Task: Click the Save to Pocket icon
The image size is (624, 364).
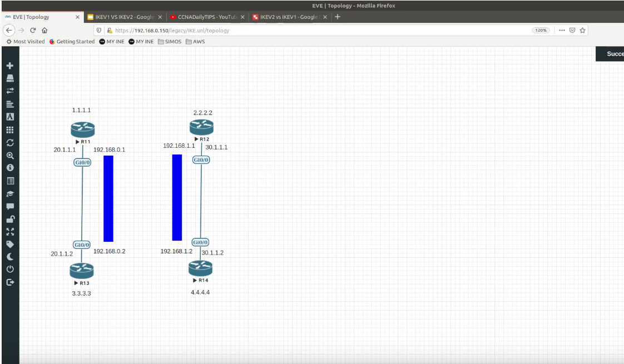Action: [x=572, y=30]
